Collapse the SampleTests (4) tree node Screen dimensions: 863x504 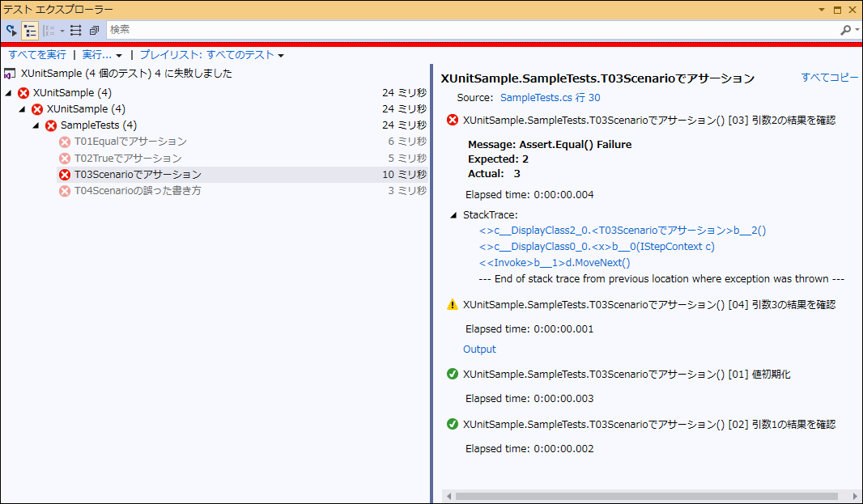coord(36,125)
